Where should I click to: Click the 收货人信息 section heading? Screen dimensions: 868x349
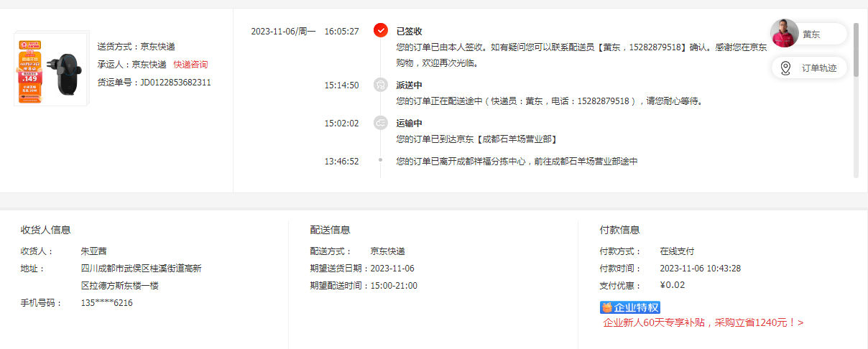pos(46,230)
